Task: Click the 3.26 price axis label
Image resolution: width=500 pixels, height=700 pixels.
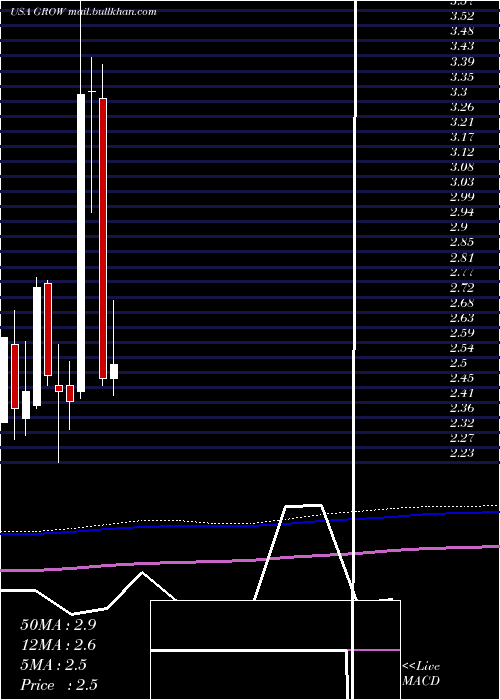Action: tap(462, 107)
